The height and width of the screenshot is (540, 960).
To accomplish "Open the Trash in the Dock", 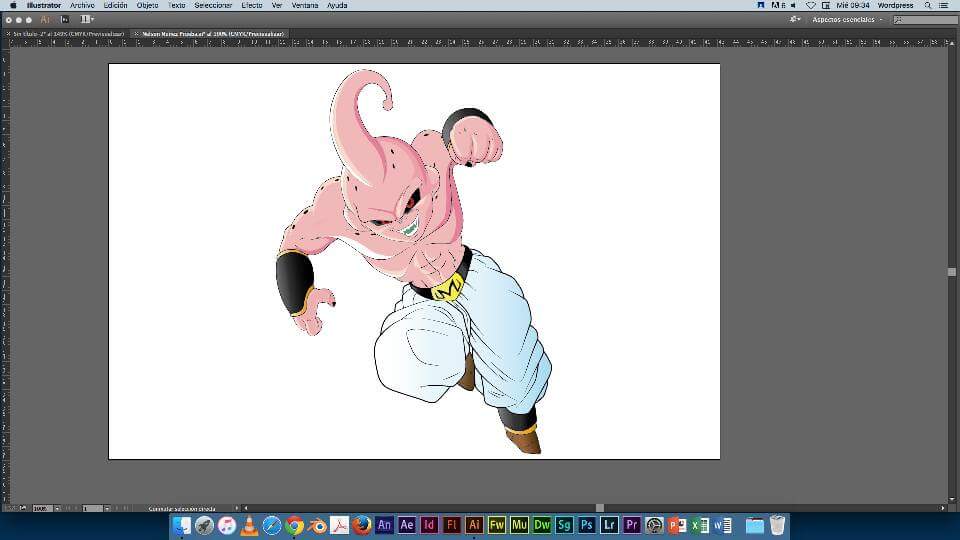I will [x=777, y=525].
